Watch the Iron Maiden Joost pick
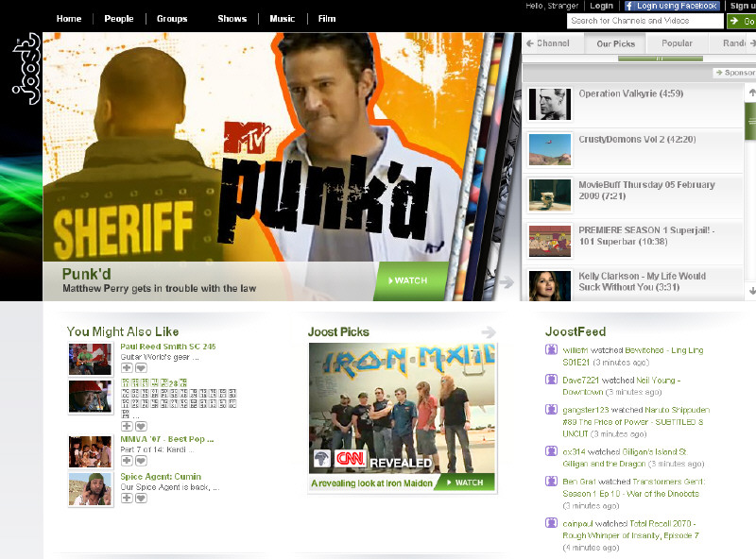The width and height of the screenshot is (756, 559). 465,483
